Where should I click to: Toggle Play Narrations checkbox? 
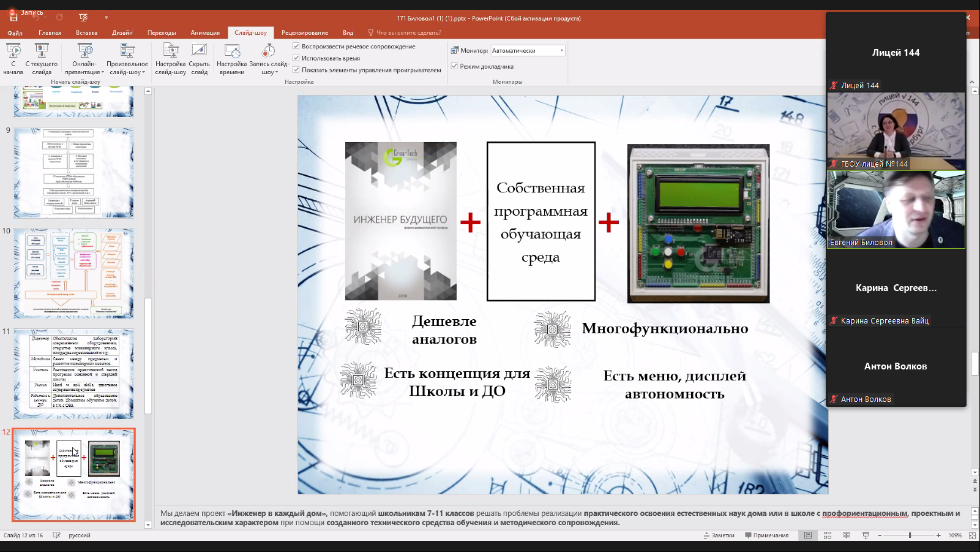296,46
